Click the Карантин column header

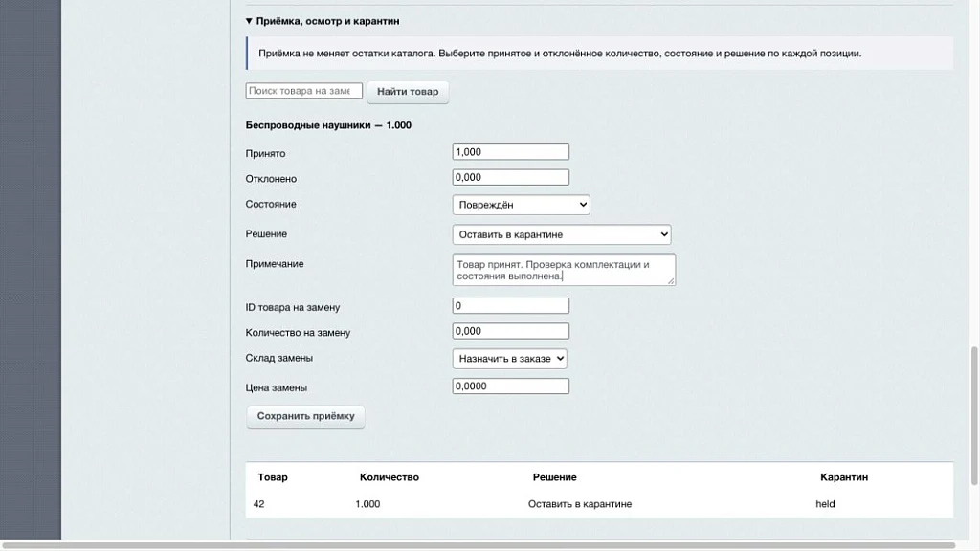[844, 477]
